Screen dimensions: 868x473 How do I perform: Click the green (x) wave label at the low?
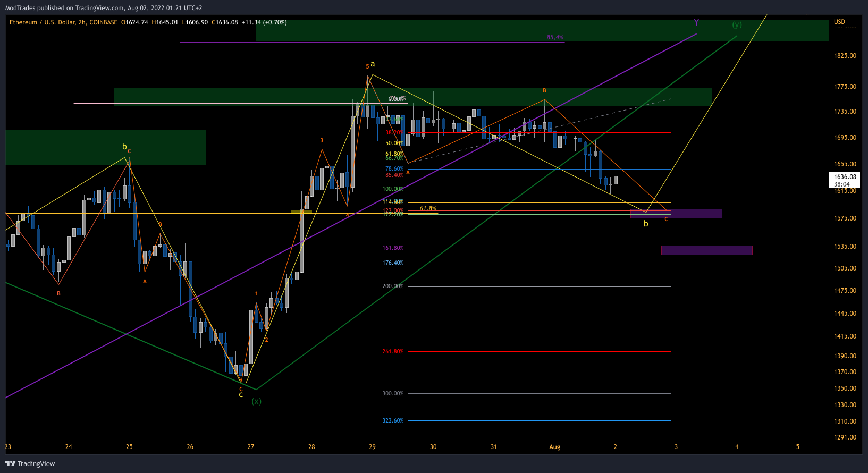[x=256, y=401]
